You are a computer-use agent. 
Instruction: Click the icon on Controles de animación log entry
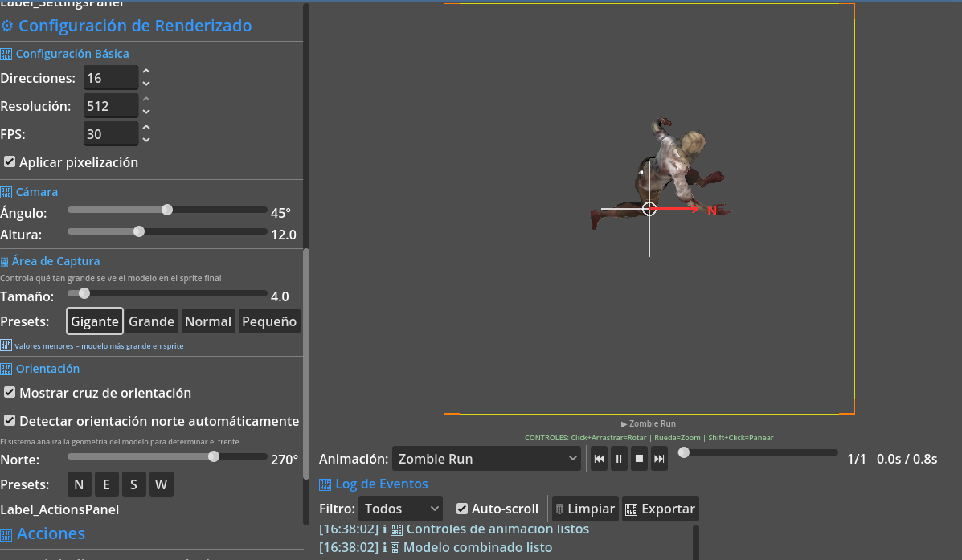pyautogui.click(x=396, y=529)
